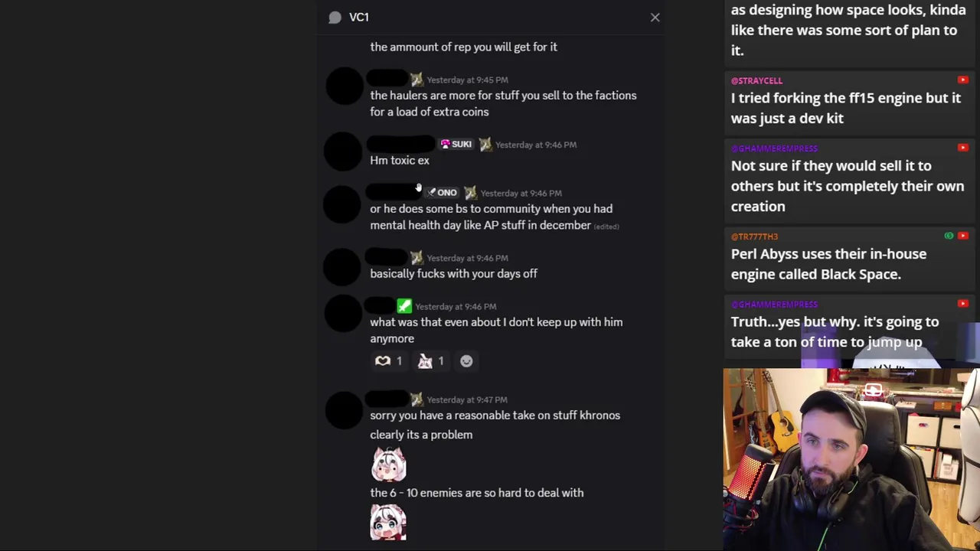Click the green checkmark badge icon
Image resolution: width=980 pixels, height=551 pixels.
coord(404,306)
